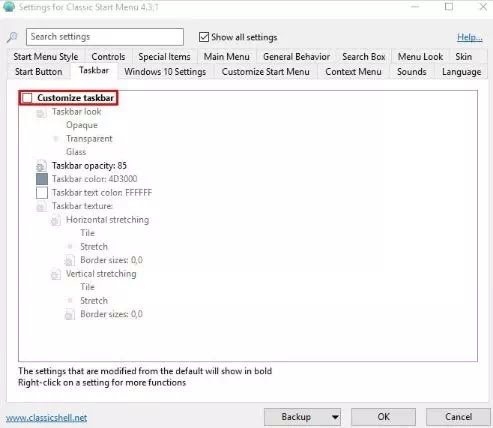This screenshot has width=493, height=428.
Task: Click the Horizontal stretching label
Action: (107, 220)
